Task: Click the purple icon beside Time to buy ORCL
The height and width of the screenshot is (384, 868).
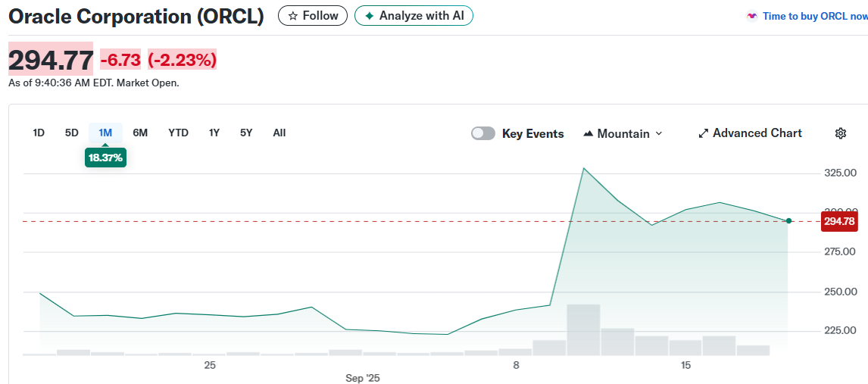Action: (752, 16)
